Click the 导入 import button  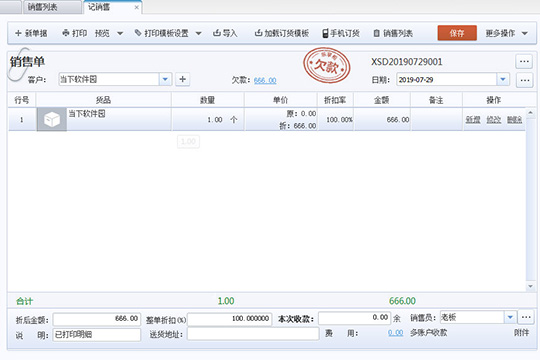(225, 33)
